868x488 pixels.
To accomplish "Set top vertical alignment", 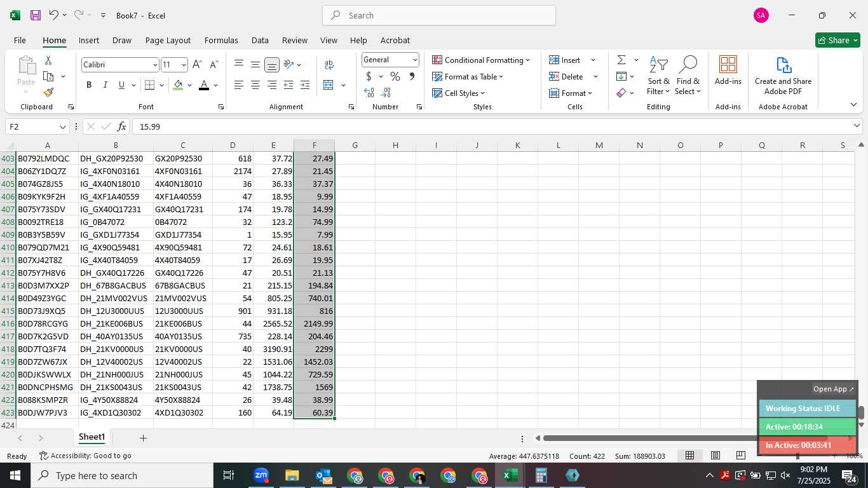I will point(239,65).
